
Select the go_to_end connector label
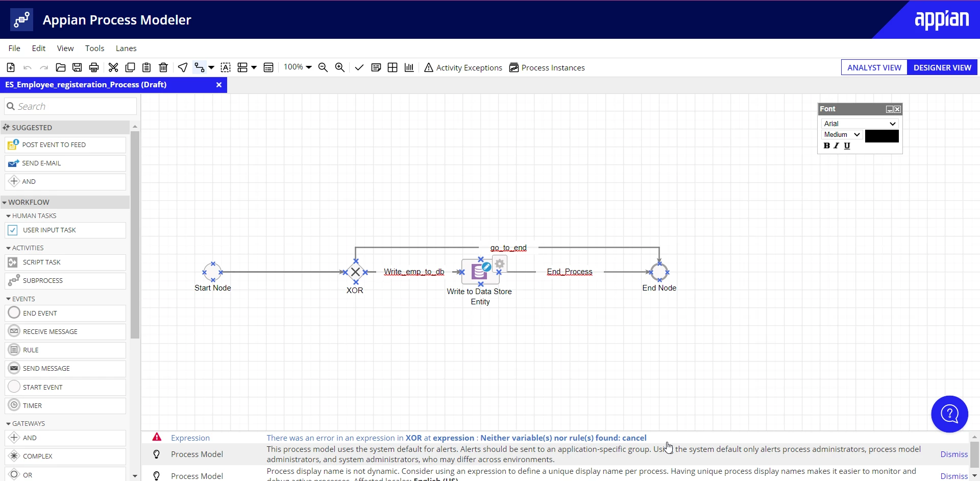click(x=508, y=248)
